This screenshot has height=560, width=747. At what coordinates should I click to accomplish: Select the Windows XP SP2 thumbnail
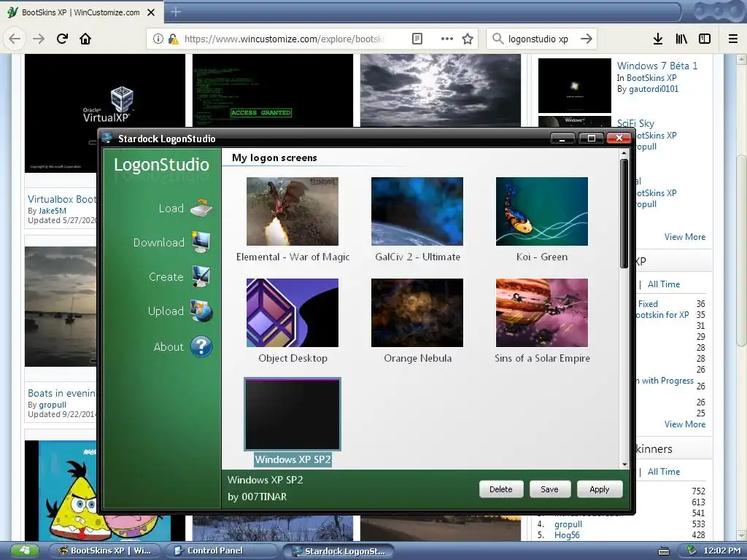[x=293, y=414]
